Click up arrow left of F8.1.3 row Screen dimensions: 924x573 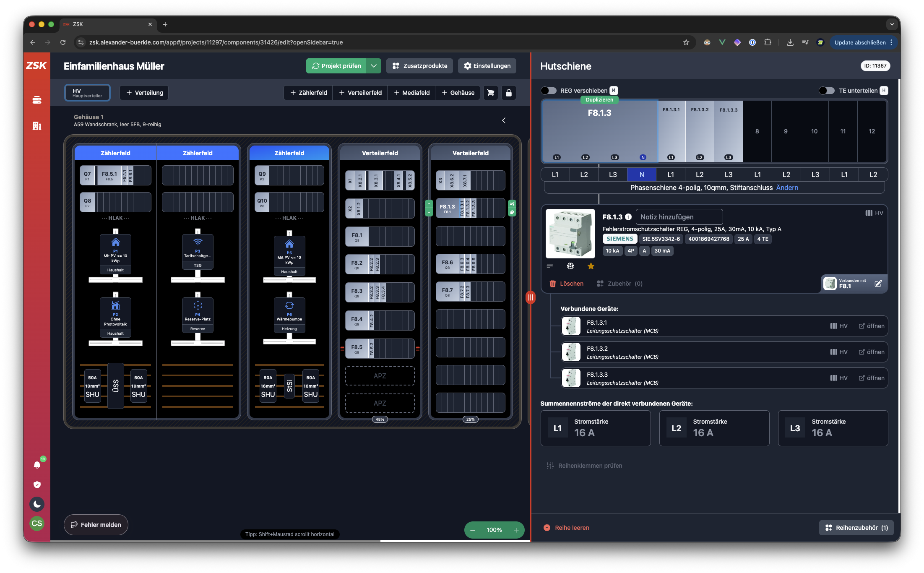[x=429, y=204]
